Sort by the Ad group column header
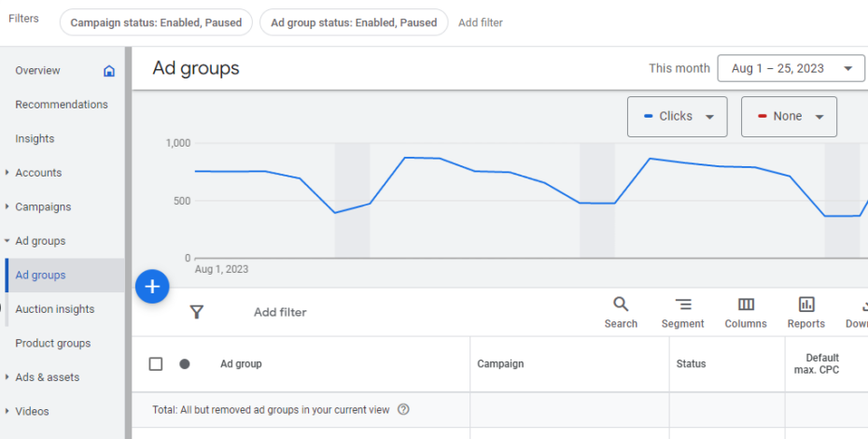This screenshot has width=868, height=439. pyautogui.click(x=241, y=364)
